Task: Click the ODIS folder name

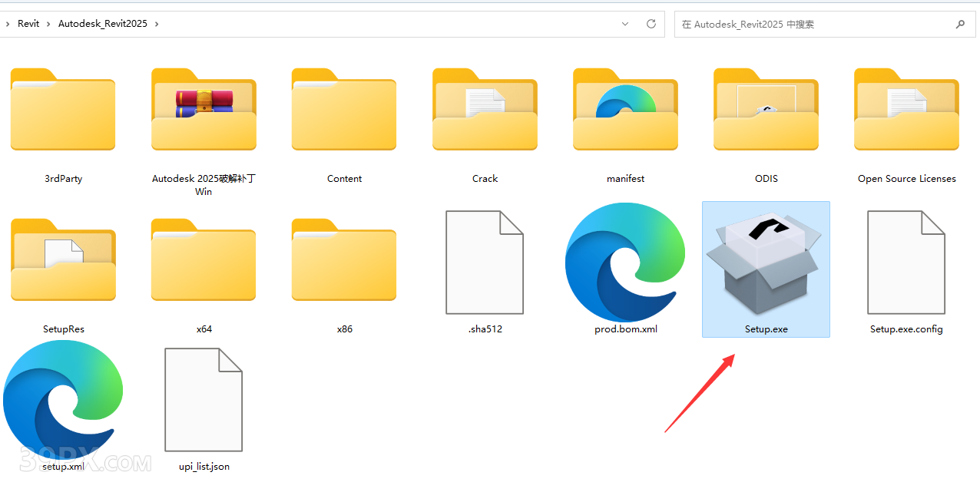Action: [x=766, y=179]
